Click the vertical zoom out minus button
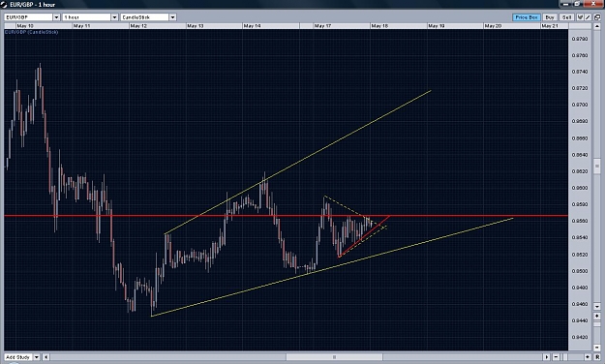This screenshot has width=605, height=364. coord(597,347)
